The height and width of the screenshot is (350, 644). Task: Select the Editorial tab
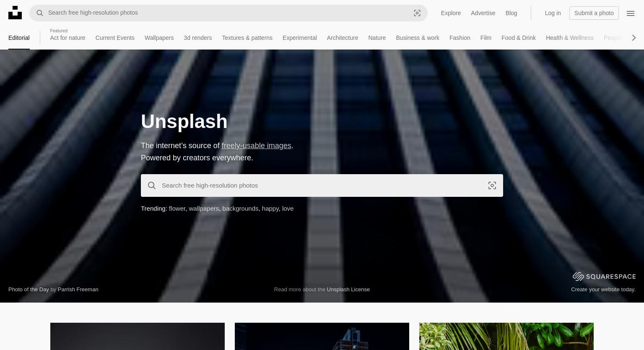click(x=19, y=38)
